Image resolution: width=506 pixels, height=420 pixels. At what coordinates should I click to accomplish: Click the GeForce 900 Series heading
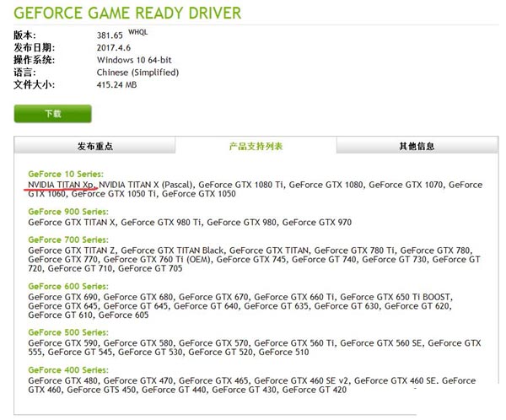(67, 212)
